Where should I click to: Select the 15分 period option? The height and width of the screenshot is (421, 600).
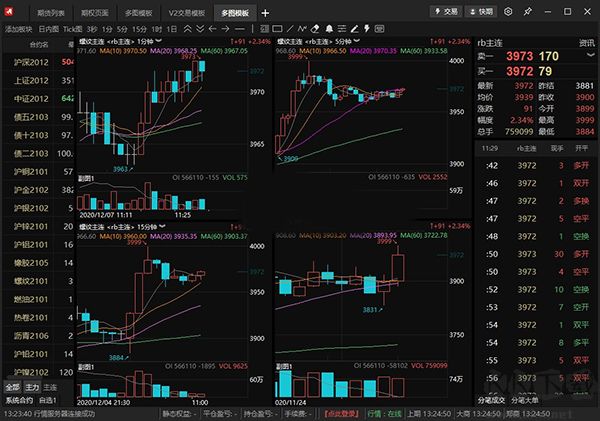(x=139, y=29)
